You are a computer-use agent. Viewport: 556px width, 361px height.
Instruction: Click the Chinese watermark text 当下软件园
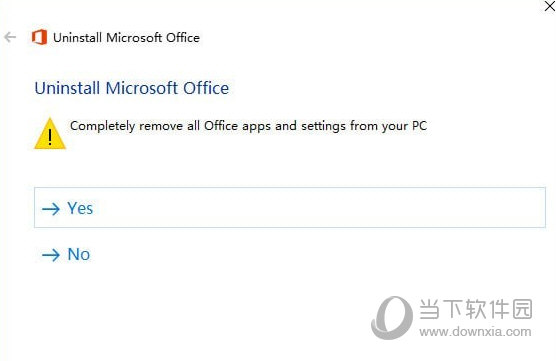[x=476, y=309]
